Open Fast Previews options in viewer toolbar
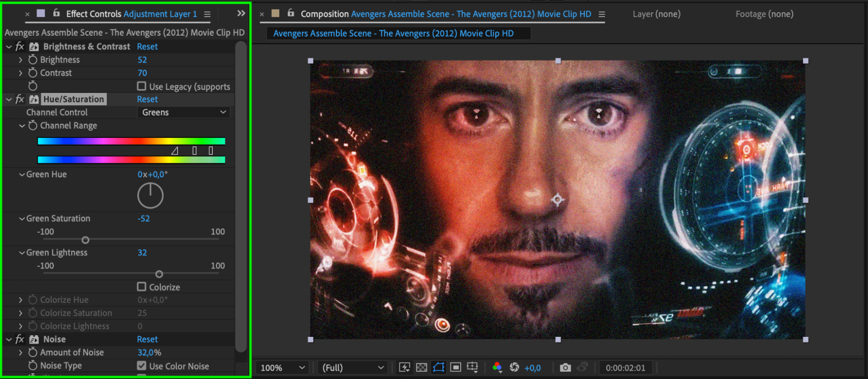This screenshot has width=868, height=379. pyautogui.click(x=404, y=368)
